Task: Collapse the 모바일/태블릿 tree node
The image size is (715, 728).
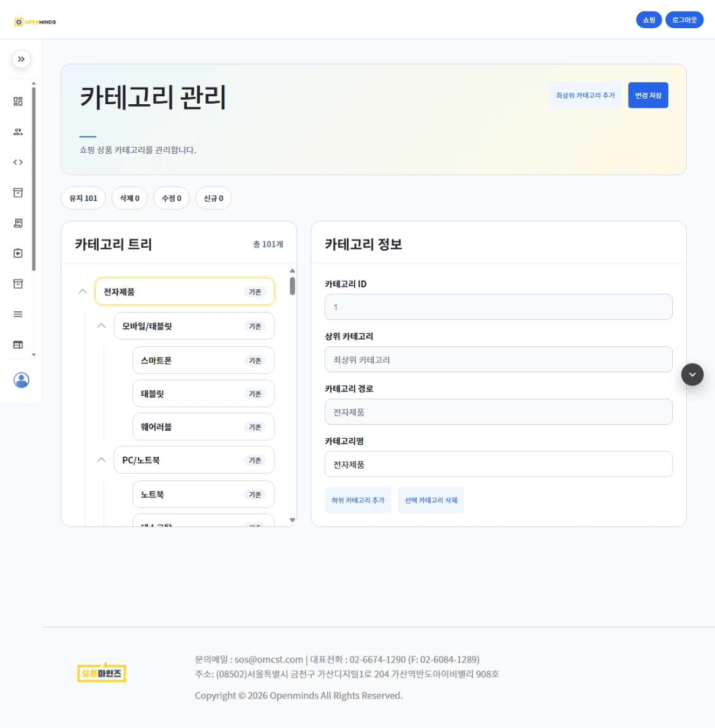Action: coord(101,326)
